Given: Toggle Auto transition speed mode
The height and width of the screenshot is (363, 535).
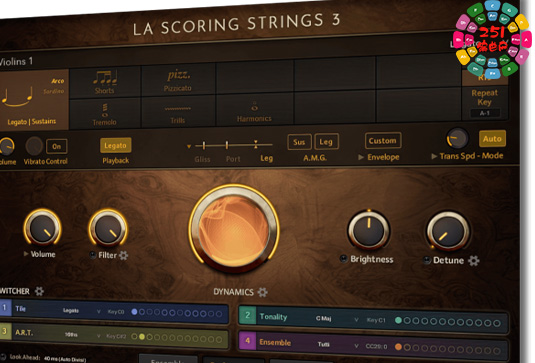Looking at the screenshot, I should click(492, 139).
